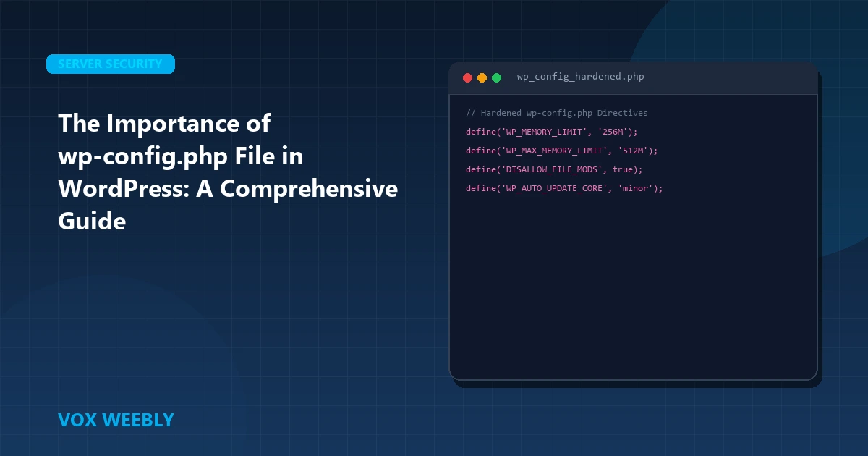Image resolution: width=868 pixels, height=456 pixels.
Task: Select the WP_MAX_MEMORY_LIMIT define line
Action: pos(562,151)
